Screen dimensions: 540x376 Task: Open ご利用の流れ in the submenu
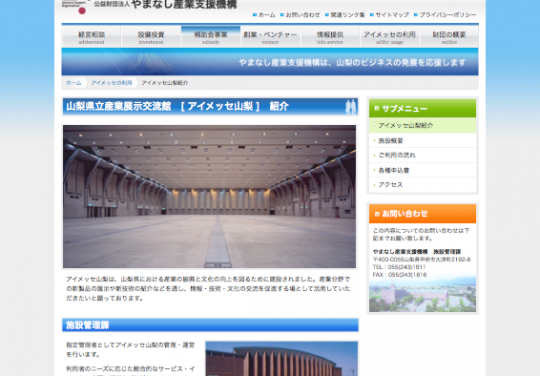click(x=423, y=155)
